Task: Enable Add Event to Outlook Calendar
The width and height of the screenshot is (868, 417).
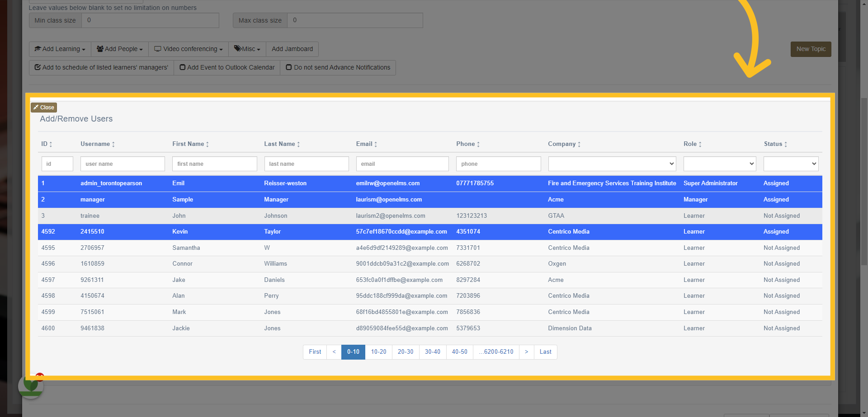Action: coord(227,67)
